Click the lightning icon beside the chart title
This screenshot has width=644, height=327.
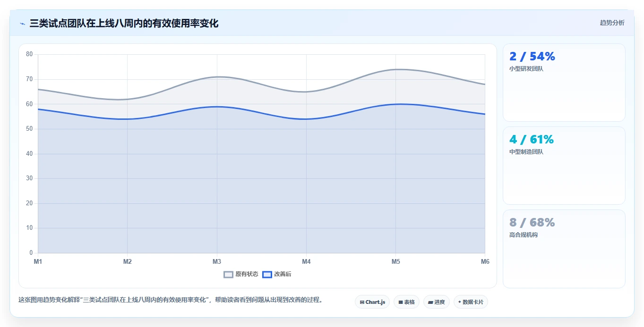pyautogui.click(x=22, y=24)
